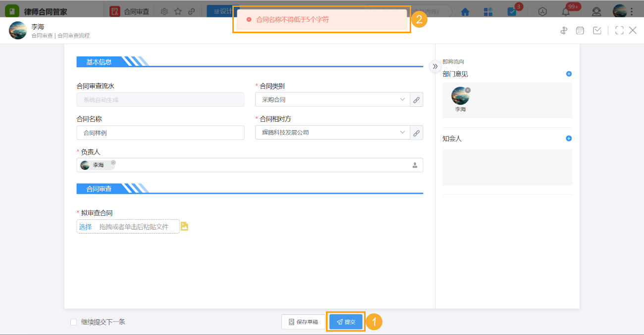
Task: Open the notification bell in top bar
Action: [x=566, y=12]
